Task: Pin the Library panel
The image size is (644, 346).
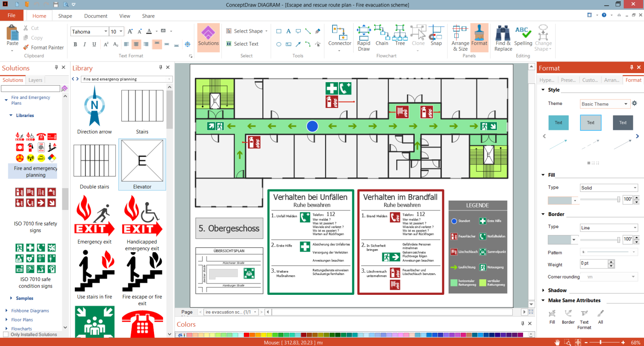Action: (161, 68)
